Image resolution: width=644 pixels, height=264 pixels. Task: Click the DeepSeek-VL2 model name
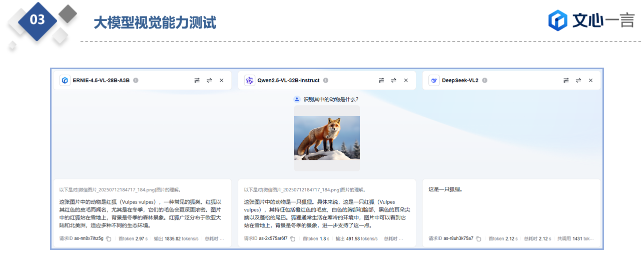pos(460,80)
